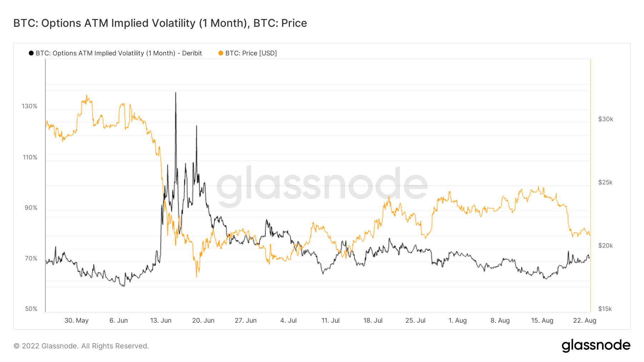This screenshot has width=644, height=362.
Task: Click the 130% volatility axis label
Action: pyautogui.click(x=30, y=106)
